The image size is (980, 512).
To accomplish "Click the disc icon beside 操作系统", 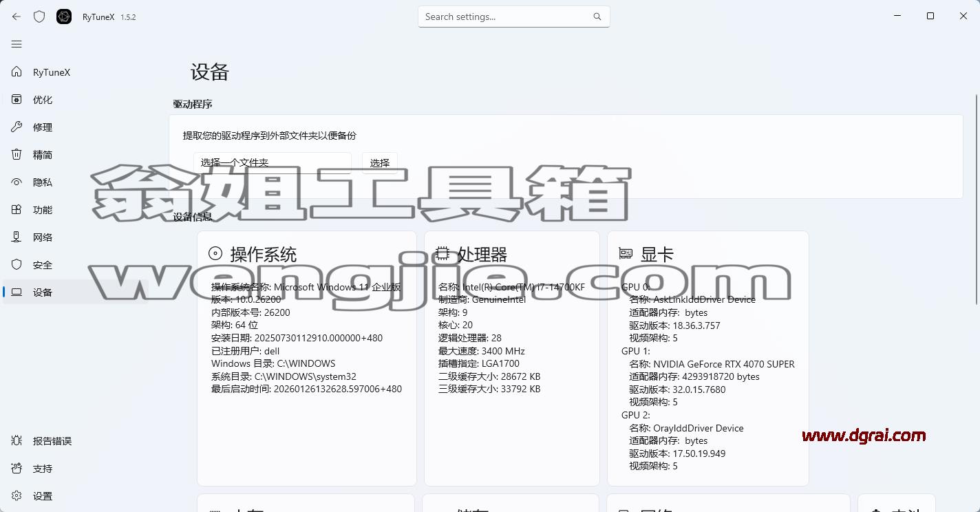I will tap(215, 254).
